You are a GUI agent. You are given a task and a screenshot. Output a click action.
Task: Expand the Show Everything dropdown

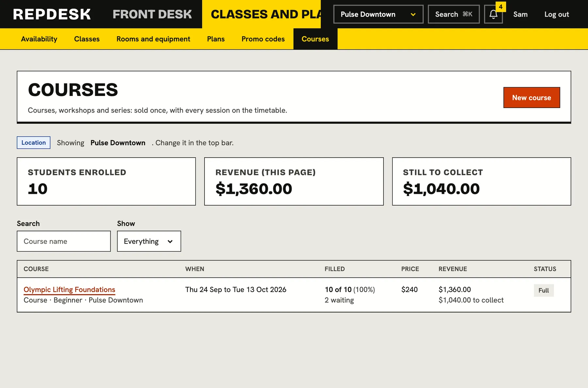pos(149,241)
